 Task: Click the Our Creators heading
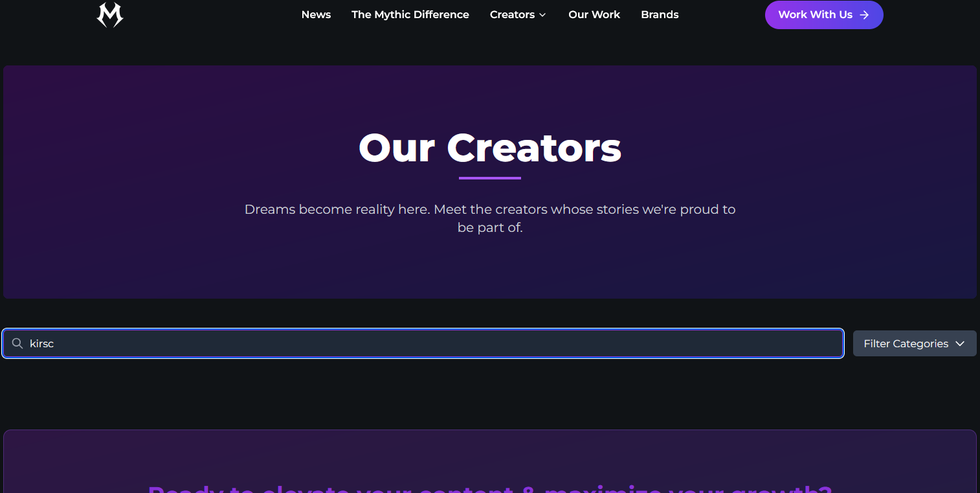pos(490,148)
